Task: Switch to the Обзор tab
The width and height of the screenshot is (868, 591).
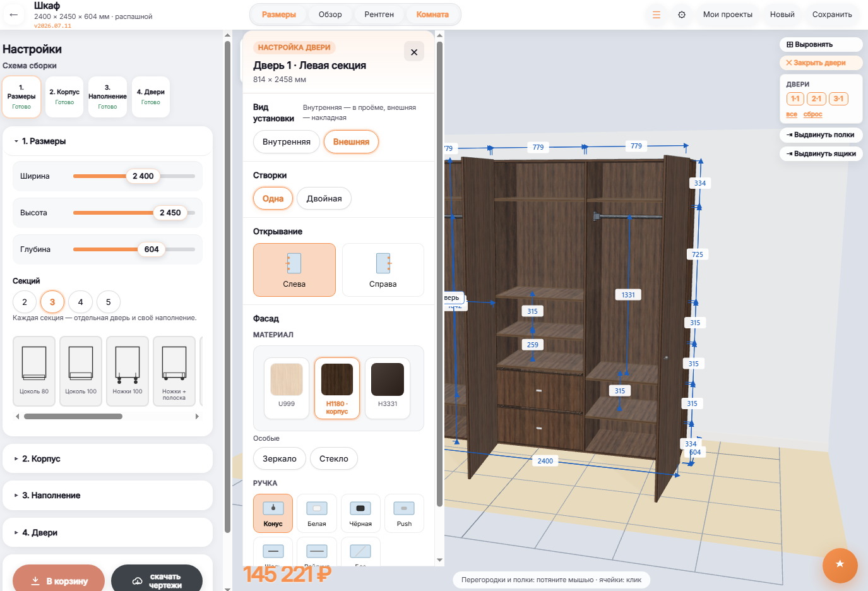Action: click(330, 15)
